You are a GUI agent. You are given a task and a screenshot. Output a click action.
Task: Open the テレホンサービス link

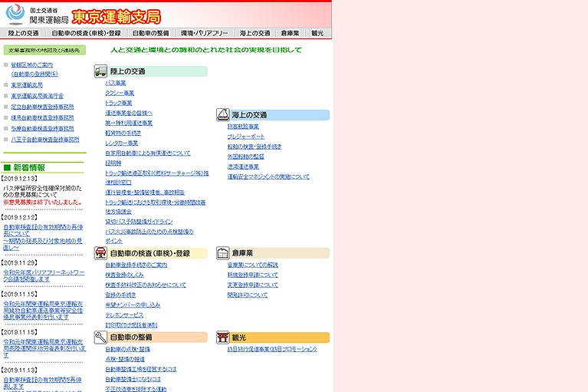124,315
